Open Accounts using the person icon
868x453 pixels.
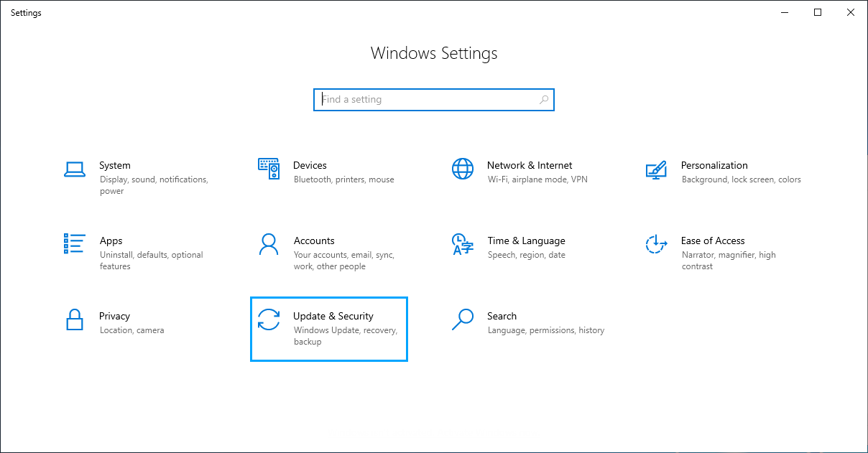[269, 244]
